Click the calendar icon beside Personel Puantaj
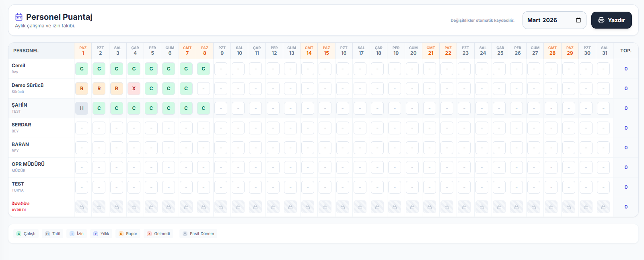Image resolution: width=644 pixels, height=260 pixels. coord(19,17)
